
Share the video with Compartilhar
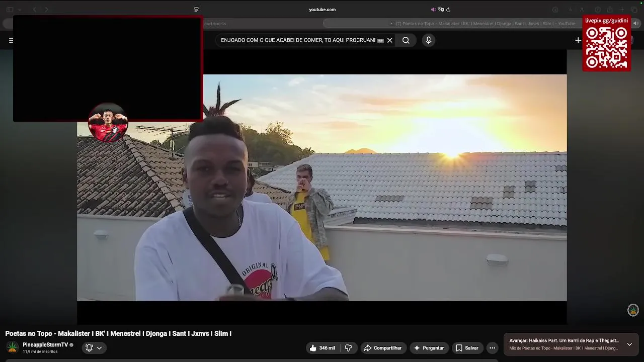pyautogui.click(x=383, y=348)
